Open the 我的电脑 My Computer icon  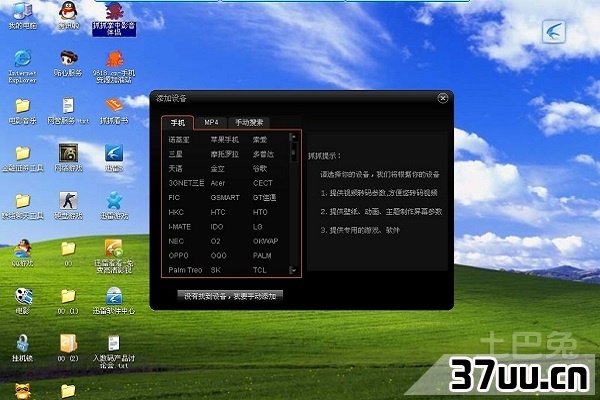click(x=23, y=15)
